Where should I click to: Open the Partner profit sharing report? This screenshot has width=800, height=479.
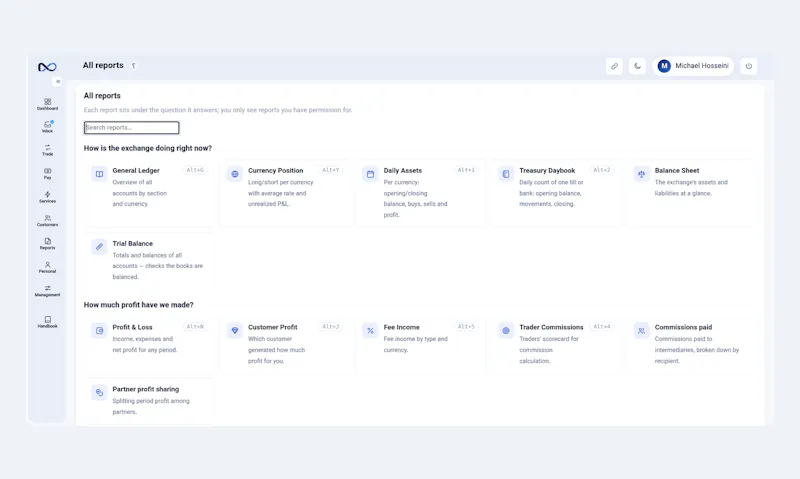(148, 401)
